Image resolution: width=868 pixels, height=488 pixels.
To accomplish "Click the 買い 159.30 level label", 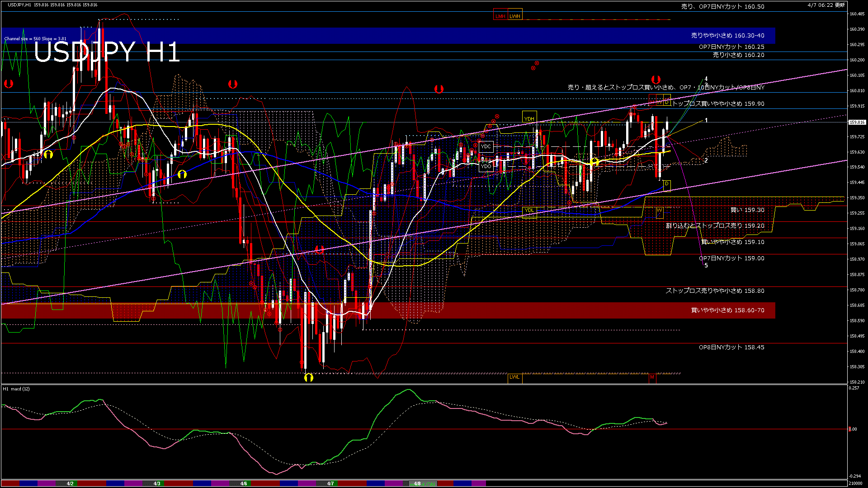I will point(747,210).
